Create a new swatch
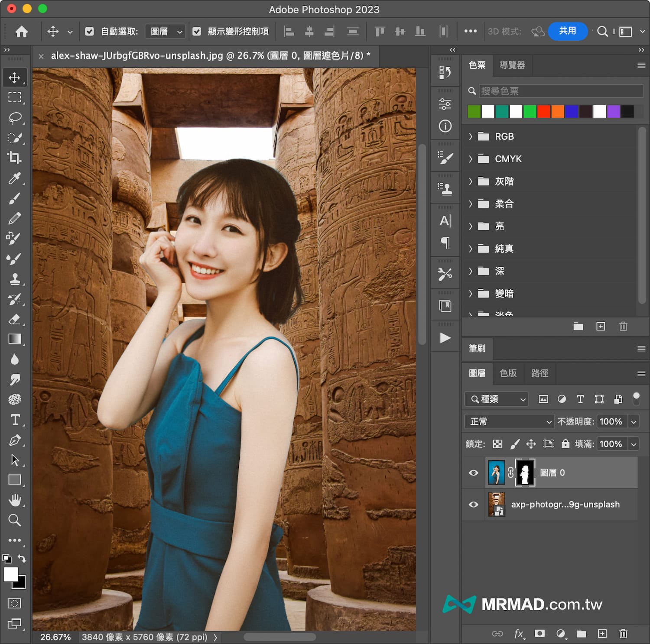Image resolution: width=650 pixels, height=644 pixels. [601, 327]
